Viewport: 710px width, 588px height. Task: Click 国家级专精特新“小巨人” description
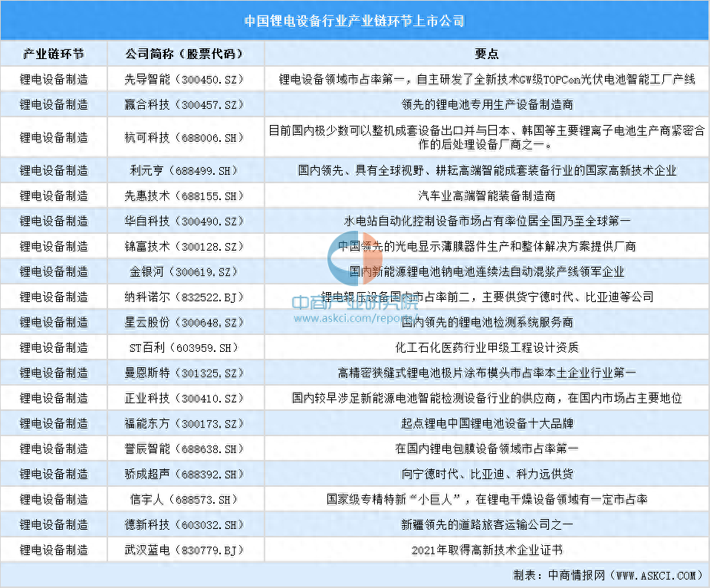(487, 500)
